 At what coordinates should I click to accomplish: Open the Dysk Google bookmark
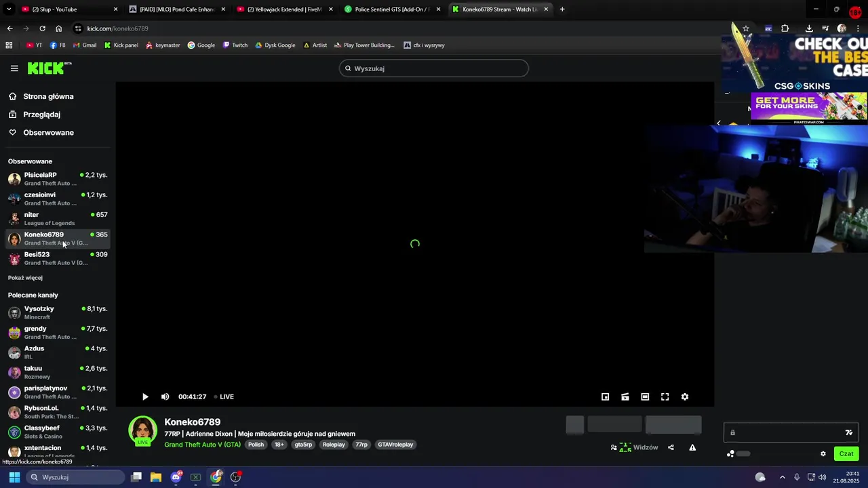[275, 45]
